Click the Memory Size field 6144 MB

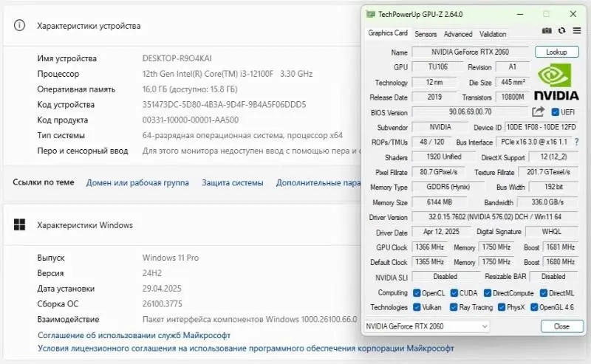[439, 202]
